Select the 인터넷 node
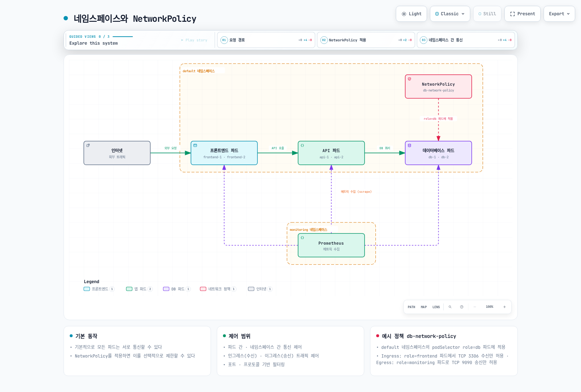This screenshot has width=581, height=392. coord(117,153)
